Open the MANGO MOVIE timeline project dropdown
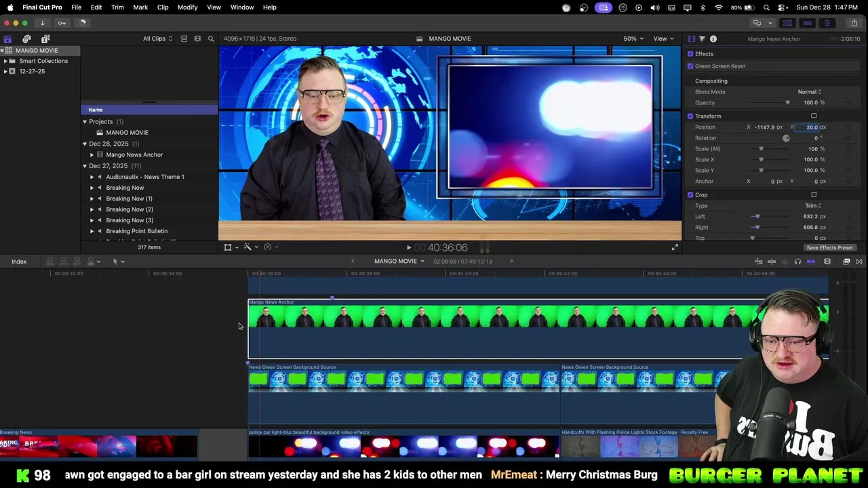The width and height of the screenshot is (868, 488). pyautogui.click(x=399, y=261)
